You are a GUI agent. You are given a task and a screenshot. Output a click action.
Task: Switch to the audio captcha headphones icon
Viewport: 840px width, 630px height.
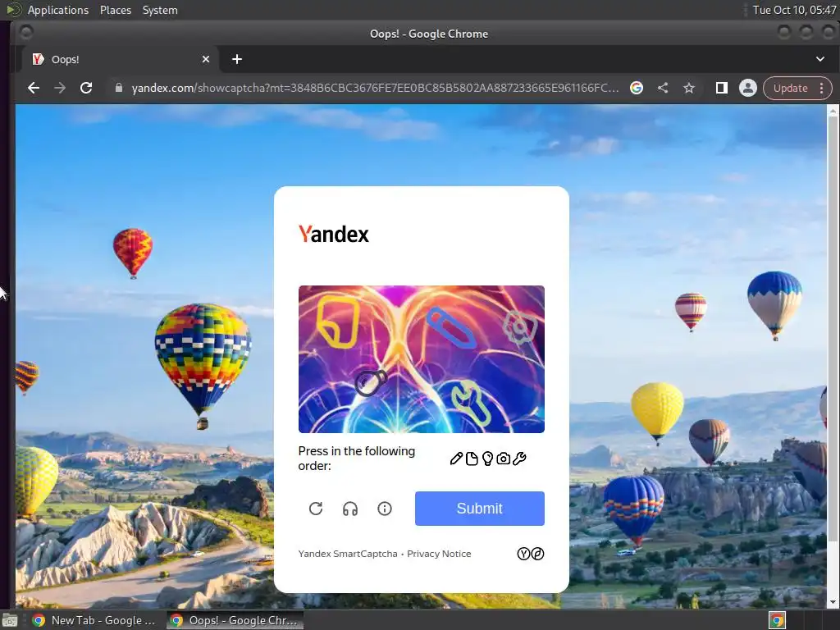click(349, 509)
